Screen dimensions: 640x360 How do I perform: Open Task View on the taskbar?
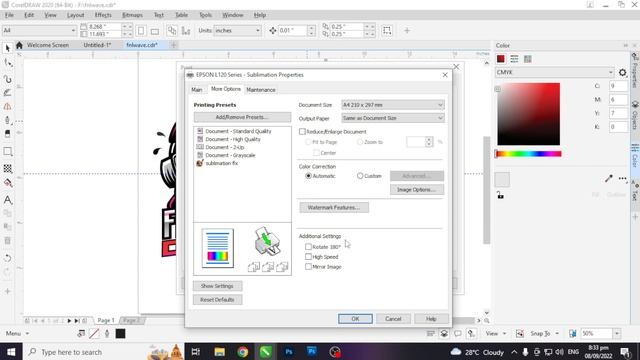196,352
